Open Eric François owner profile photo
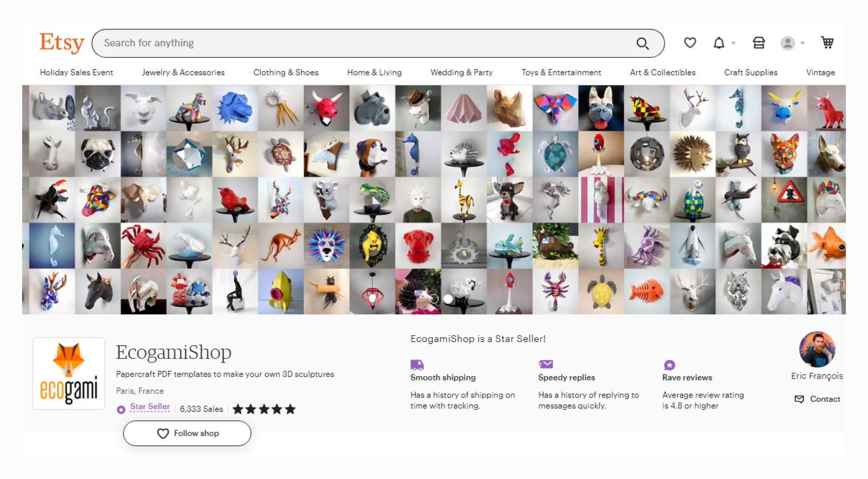868x479 pixels. click(817, 350)
